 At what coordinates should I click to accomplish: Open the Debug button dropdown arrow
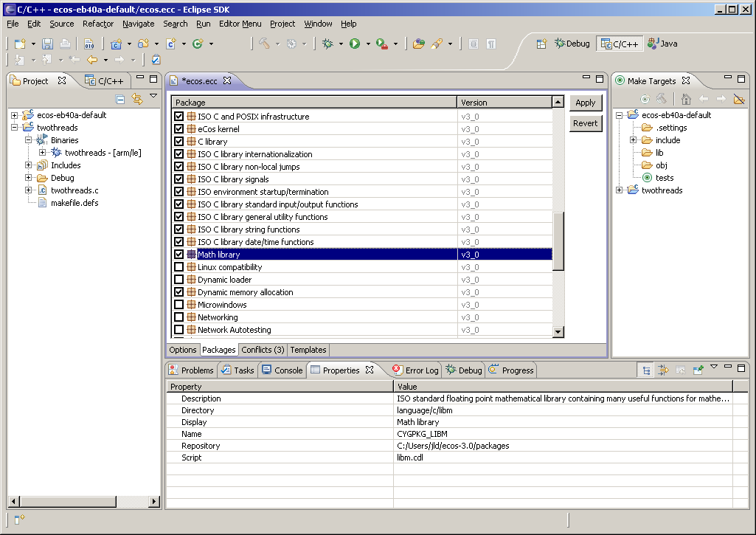pyautogui.click(x=341, y=44)
